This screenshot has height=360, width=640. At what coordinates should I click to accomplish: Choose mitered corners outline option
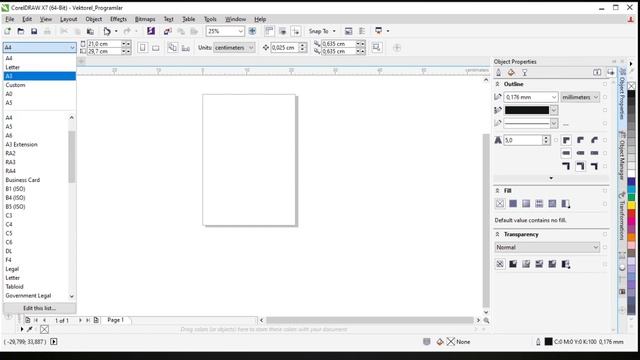point(566,140)
